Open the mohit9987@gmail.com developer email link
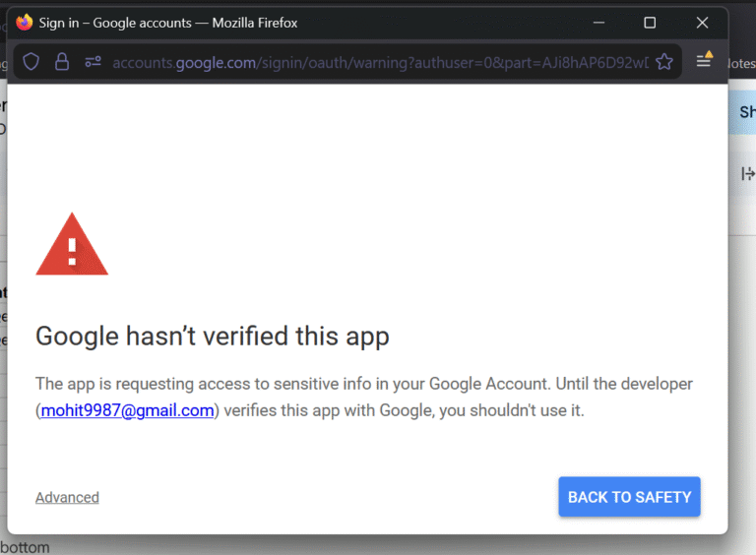Image resolution: width=756 pixels, height=555 pixels. pos(127,410)
